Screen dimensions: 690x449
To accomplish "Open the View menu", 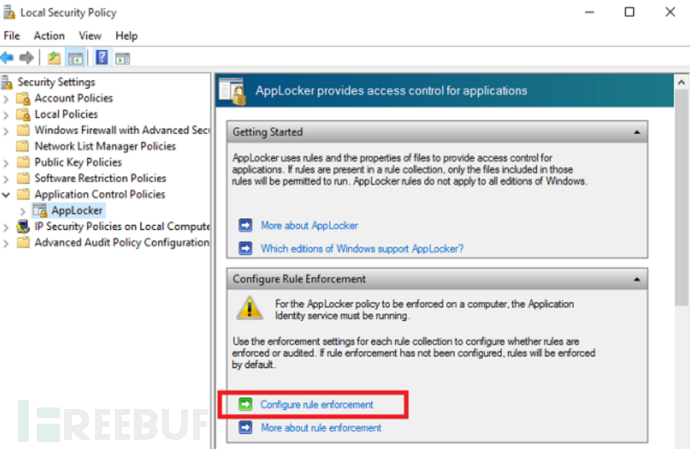I will [90, 36].
